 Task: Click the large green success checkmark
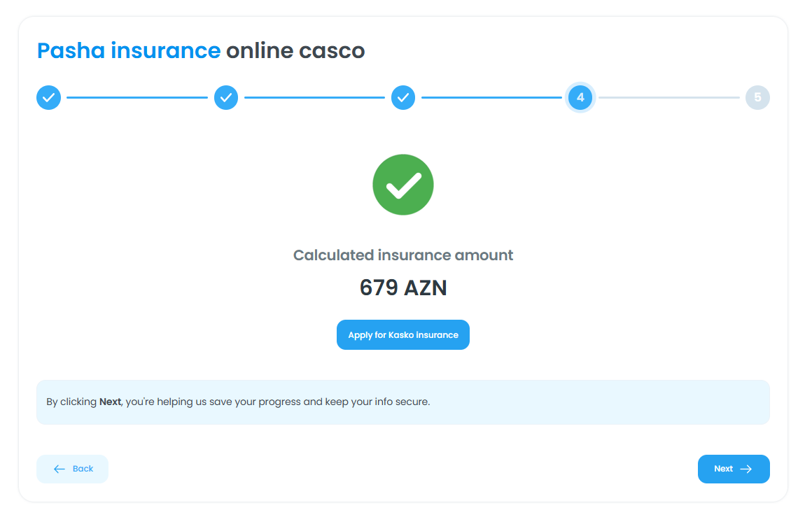click(403, 185)
